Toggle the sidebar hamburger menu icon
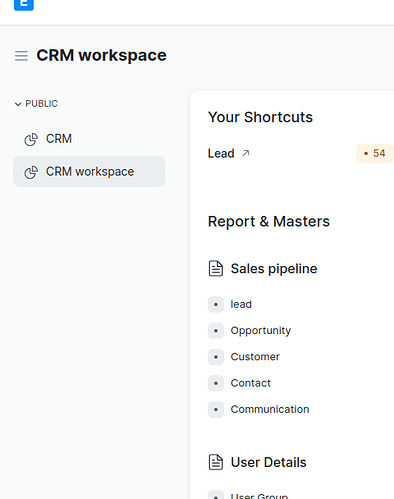Screen dimensions: 394x499 point(21,56)
